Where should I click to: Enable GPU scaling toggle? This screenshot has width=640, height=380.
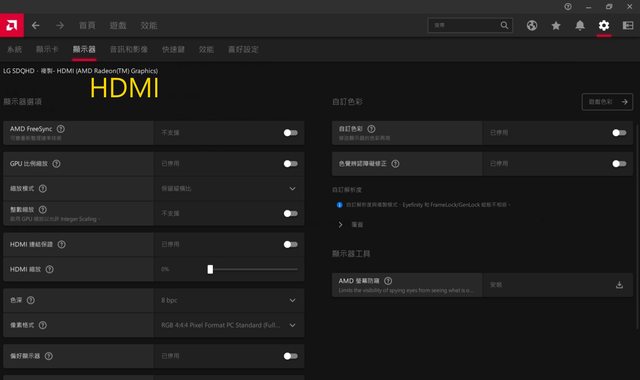point(291,164)
